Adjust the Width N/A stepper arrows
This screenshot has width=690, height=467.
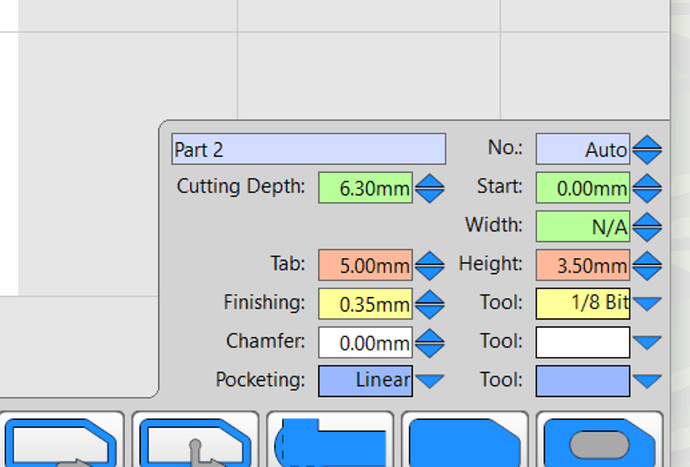(x=647, y=227)
